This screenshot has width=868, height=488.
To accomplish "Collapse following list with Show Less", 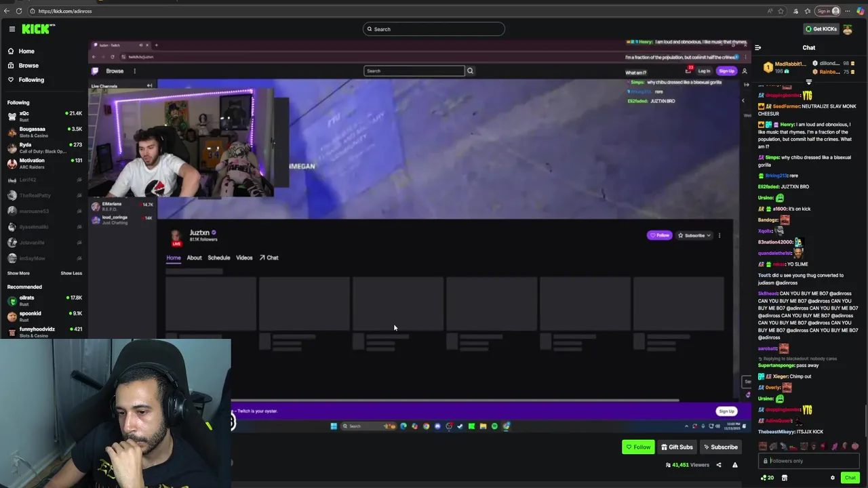I will [x=71, y=273].
